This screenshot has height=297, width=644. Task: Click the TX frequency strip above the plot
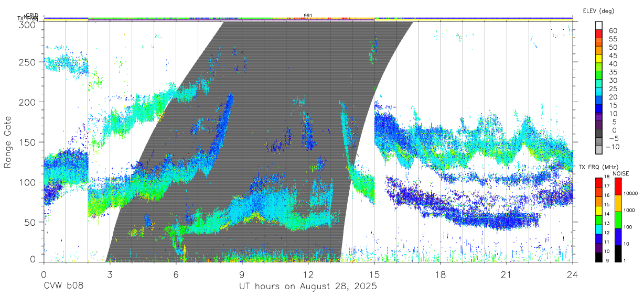pos(308,19)
